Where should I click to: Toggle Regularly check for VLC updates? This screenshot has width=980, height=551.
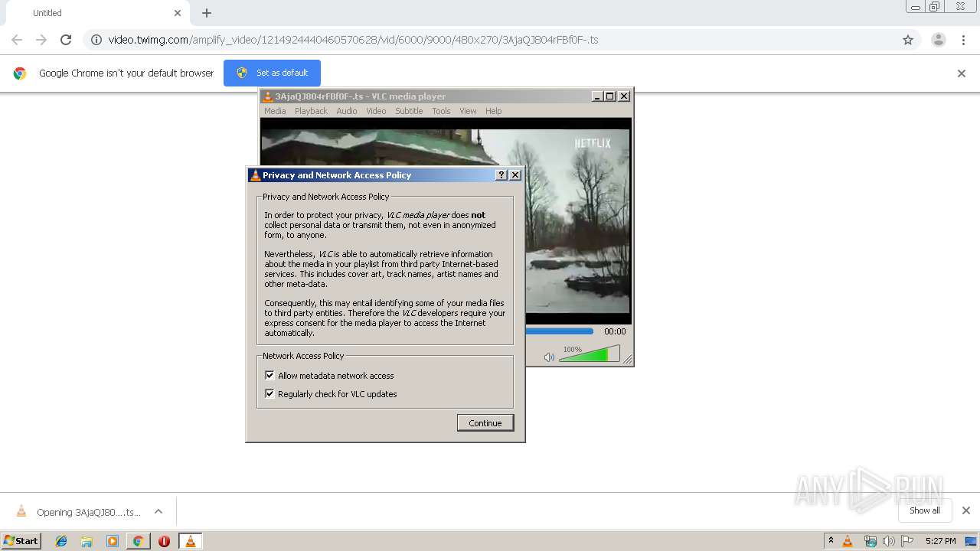[x=269, y=393]
